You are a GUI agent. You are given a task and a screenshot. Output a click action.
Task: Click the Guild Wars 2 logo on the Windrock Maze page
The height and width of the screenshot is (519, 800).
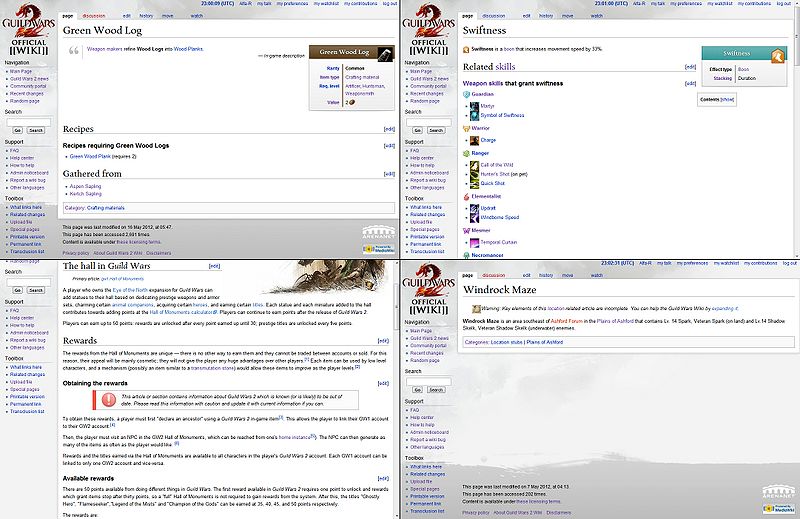point(429,289)
